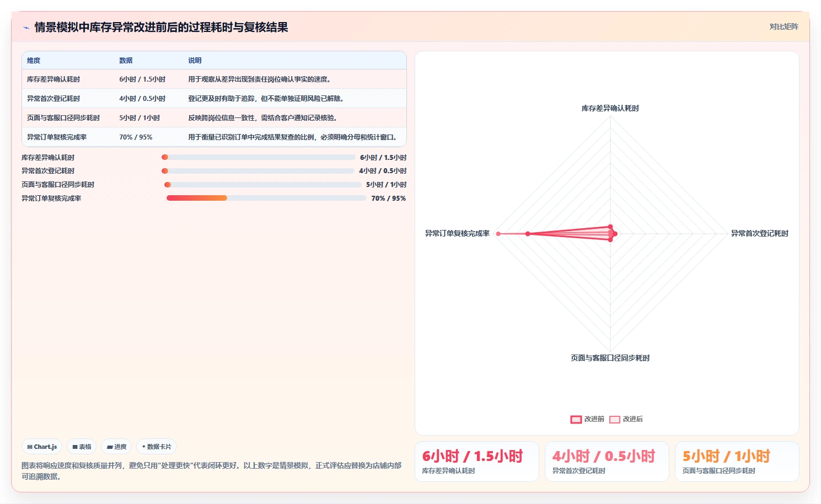The height and width of the screenshot is (504, 821).
Task: Select the 数据 table column header
Action: tap(126, 61)
